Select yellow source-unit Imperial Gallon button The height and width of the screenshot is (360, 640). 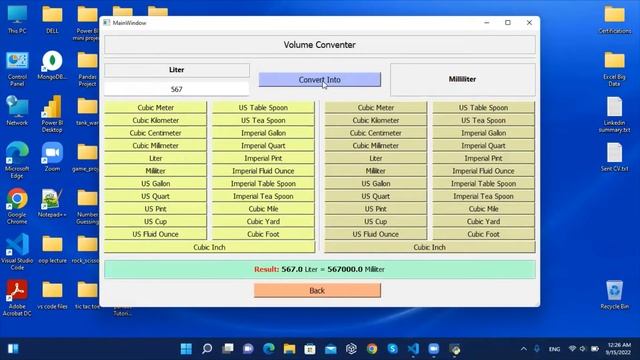(x=263, y=133)
